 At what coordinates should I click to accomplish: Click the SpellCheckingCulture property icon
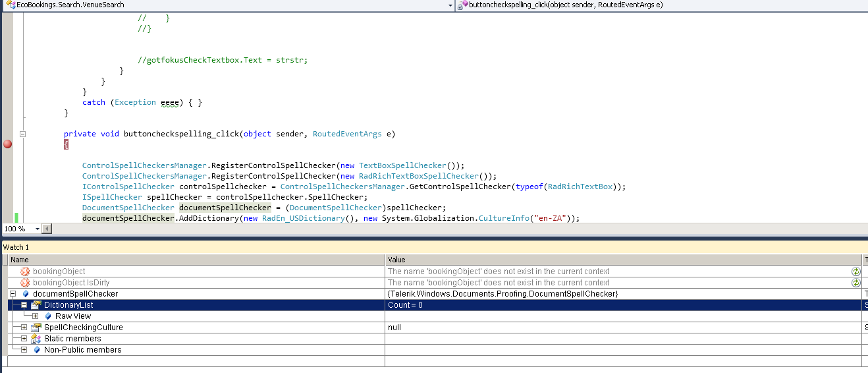pos(36,327)
